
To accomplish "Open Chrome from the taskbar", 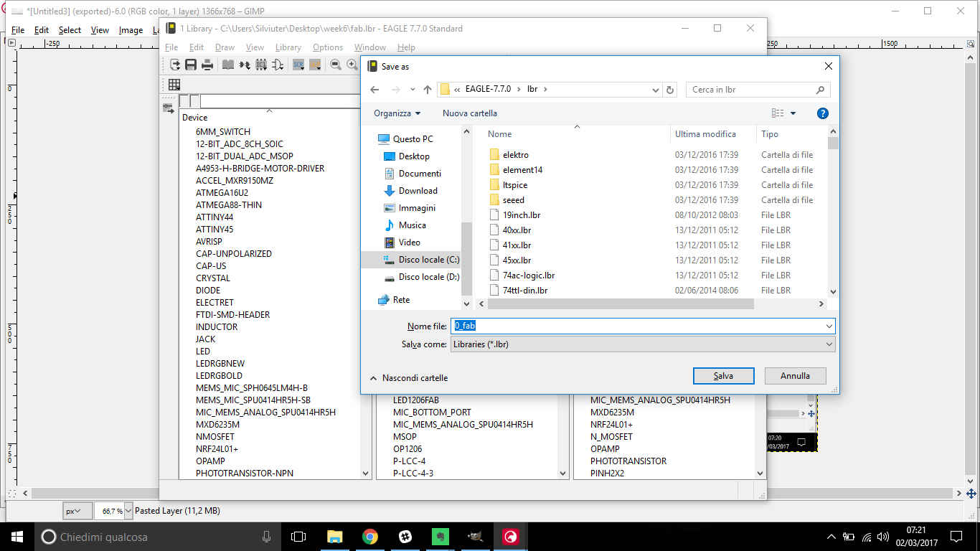I will [x=369, y=537].
